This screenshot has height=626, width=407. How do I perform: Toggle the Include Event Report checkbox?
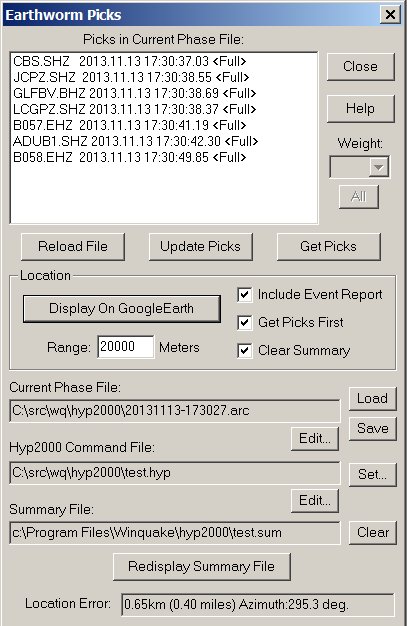244,295
